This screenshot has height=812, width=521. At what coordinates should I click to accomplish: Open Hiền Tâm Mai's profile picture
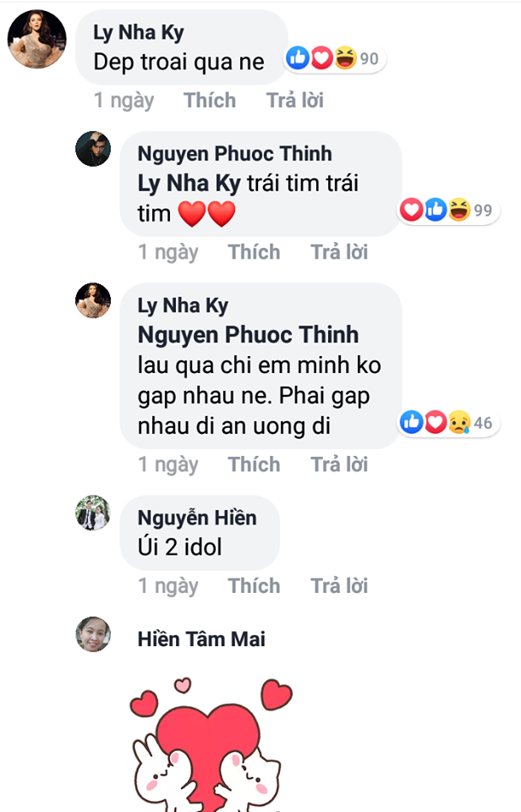tap(93, 634)
